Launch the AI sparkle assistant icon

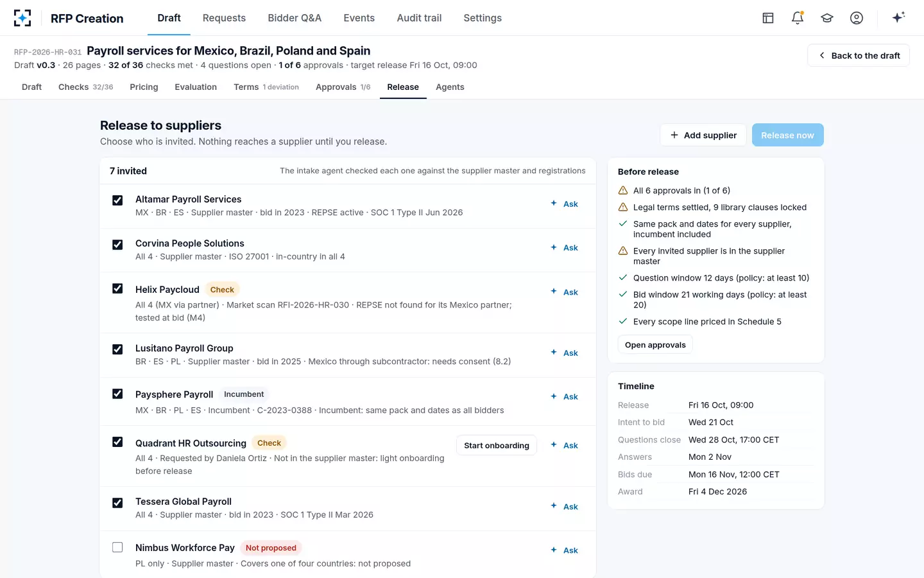pos(898,17)
